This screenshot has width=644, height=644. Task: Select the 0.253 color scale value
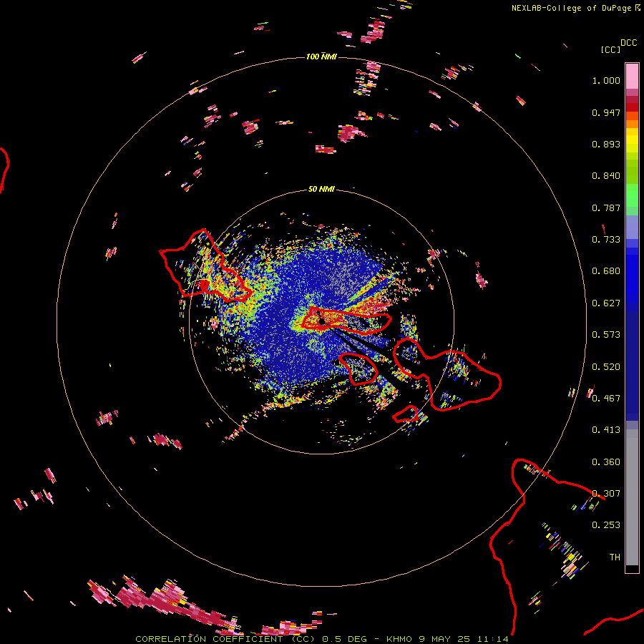click(x=606, y=525)
